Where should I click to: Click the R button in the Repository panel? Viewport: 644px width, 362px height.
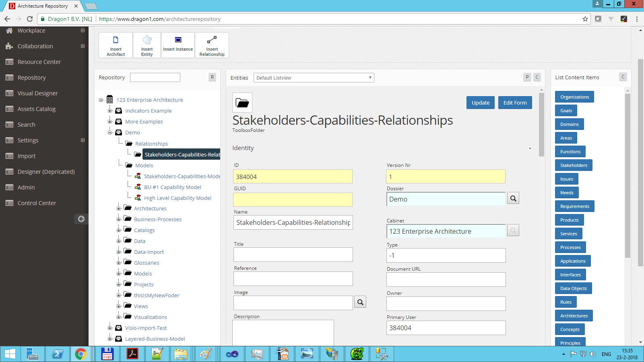(x=212, y=77)
